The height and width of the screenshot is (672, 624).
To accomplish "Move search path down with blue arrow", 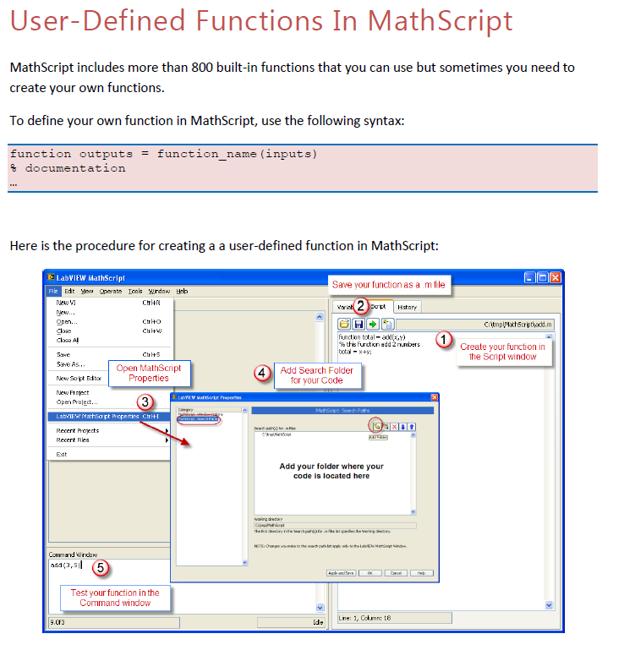I will click(x=402, y=426).
